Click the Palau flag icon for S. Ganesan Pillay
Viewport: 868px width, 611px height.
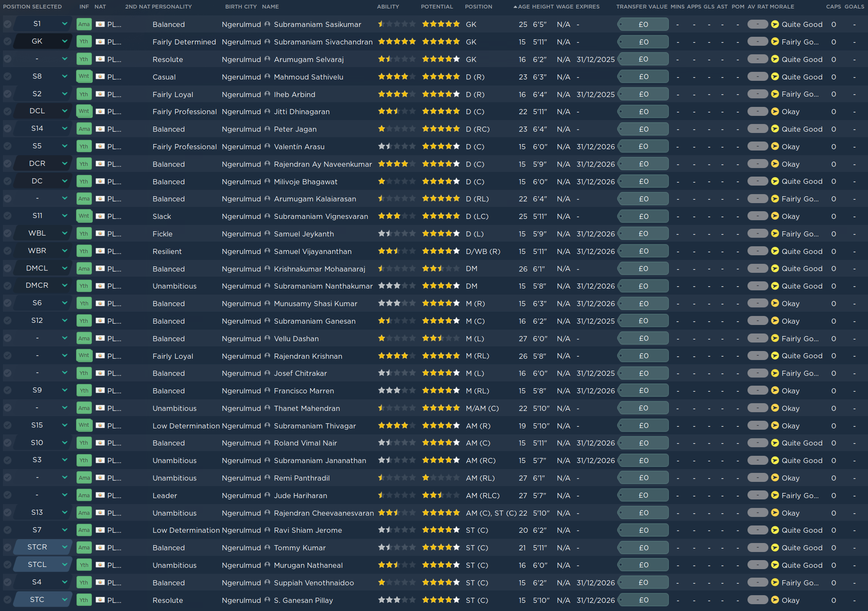[x=100, y=600]
